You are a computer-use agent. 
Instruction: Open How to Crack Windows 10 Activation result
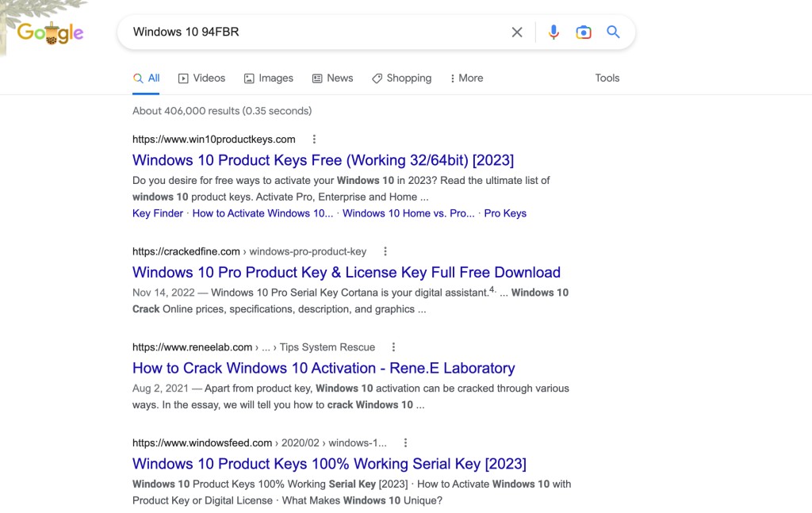pyautogui.click(x=324, y=368)
